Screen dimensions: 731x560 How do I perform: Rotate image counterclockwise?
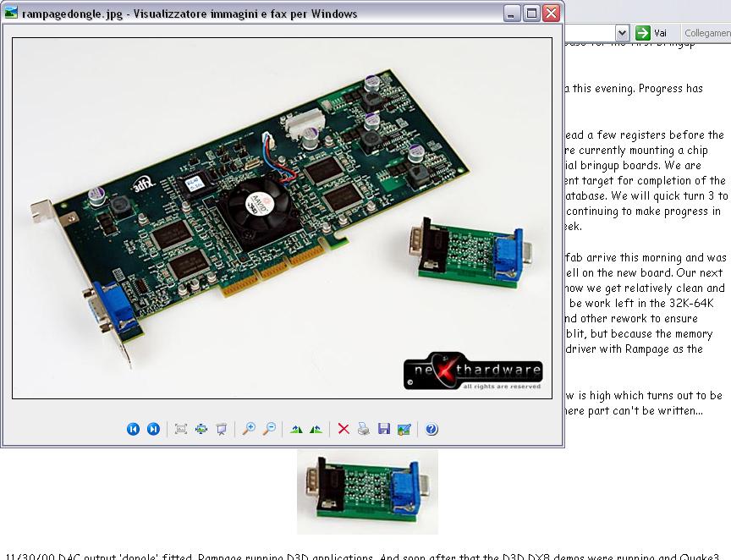[316, 430]
